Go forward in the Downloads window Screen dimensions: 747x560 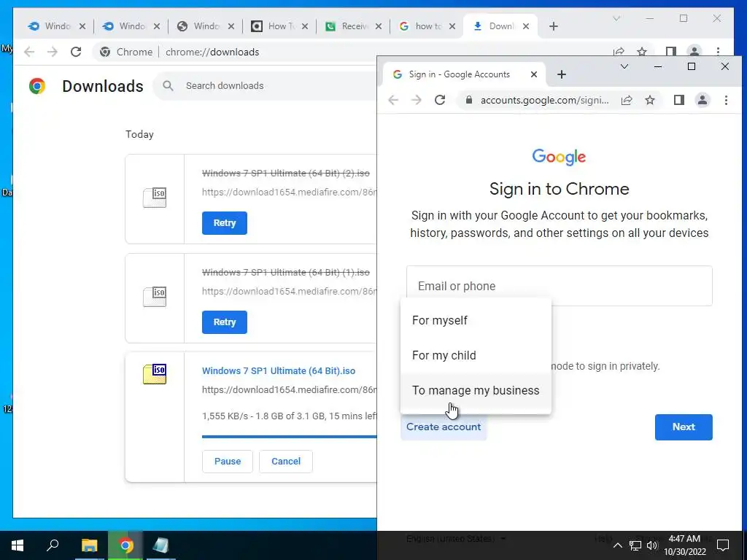(53, 52)
